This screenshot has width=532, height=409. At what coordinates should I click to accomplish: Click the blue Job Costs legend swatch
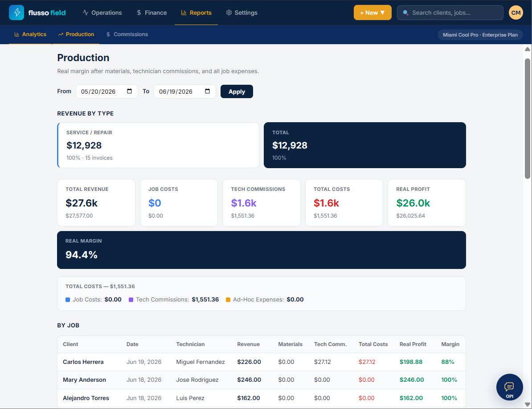[68, 300]
